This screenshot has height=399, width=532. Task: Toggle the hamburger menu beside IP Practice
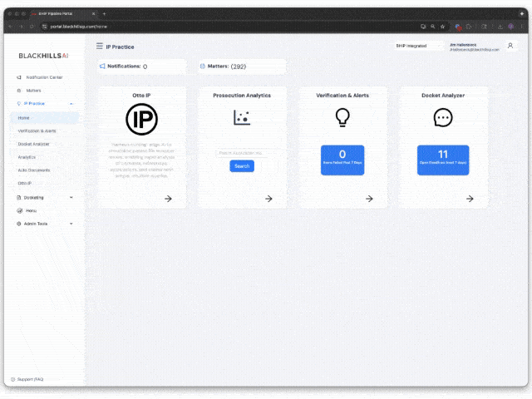pyautogui.click(x=100, y=47)
